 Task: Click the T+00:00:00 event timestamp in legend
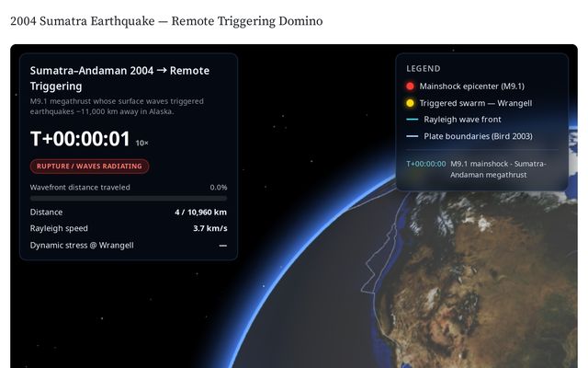click(426, 164)
